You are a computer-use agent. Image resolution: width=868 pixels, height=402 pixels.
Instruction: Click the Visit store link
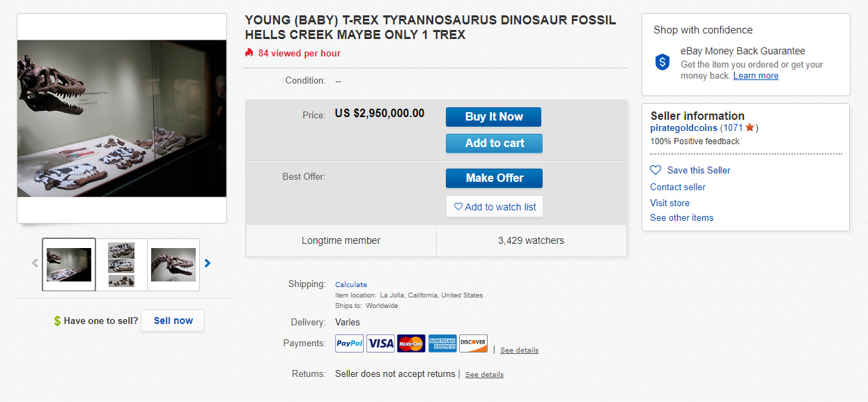click(x=669, y=203)
